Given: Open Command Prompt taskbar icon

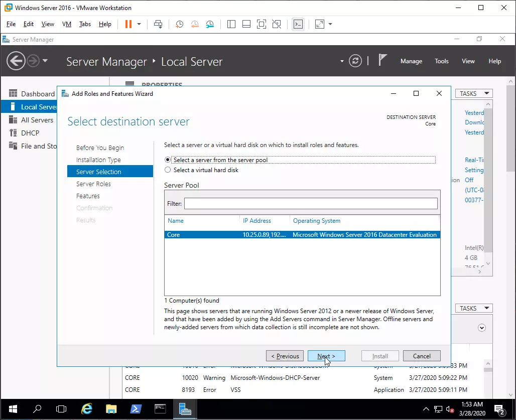Looking at the screenshot, I should [x=160, y=409].
